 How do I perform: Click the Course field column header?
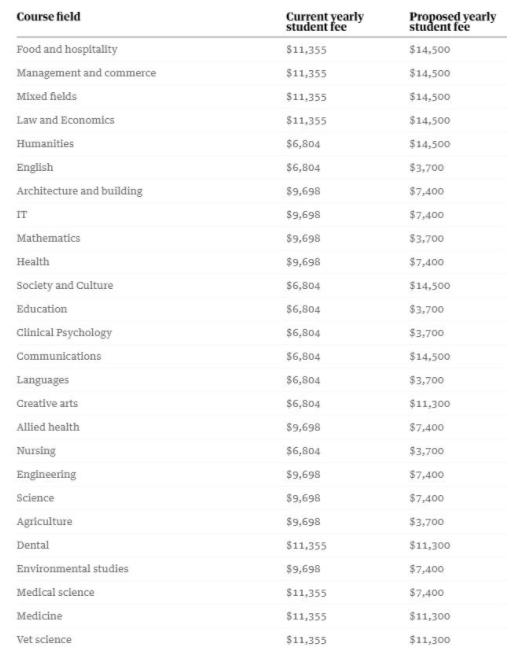(x=48, y=17)
